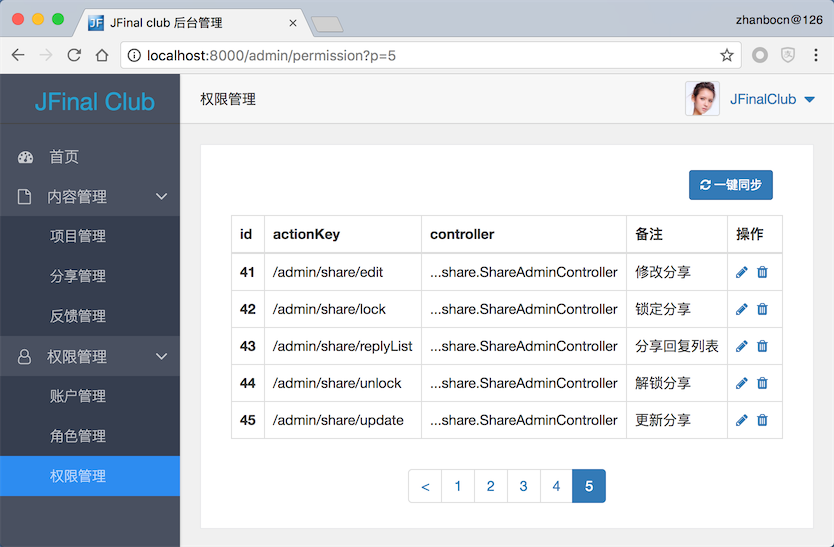Click the shield extension icon

point(788,55)
